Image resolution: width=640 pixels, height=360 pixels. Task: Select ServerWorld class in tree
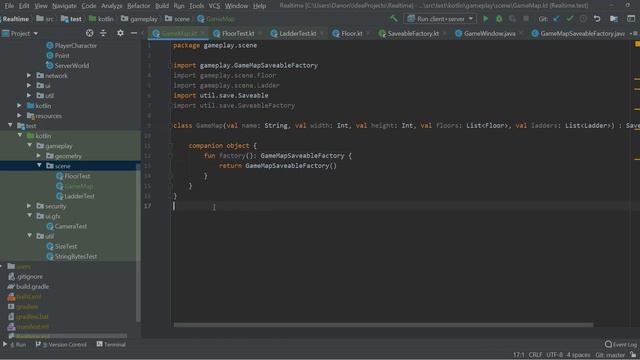click(71, 66)
